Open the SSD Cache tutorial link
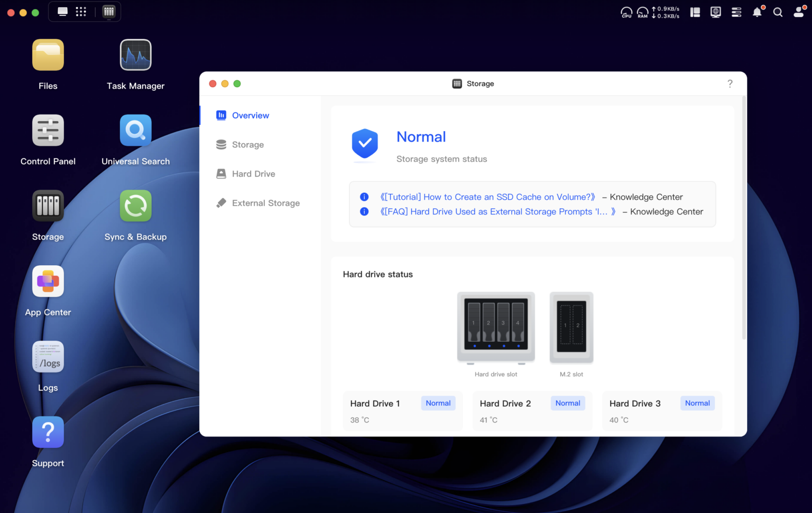Viewport: 812px width, 513px height. click(x=487, y=197)
